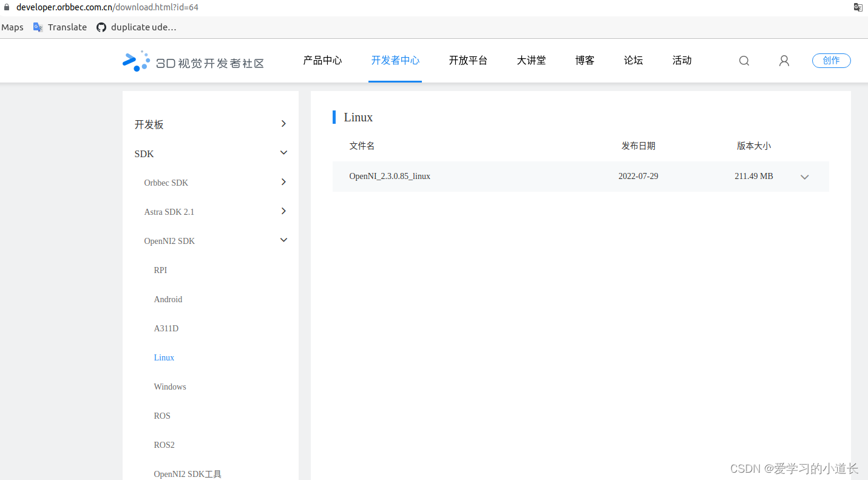Click the 发布日期 column header

click(x=638, y=146)
